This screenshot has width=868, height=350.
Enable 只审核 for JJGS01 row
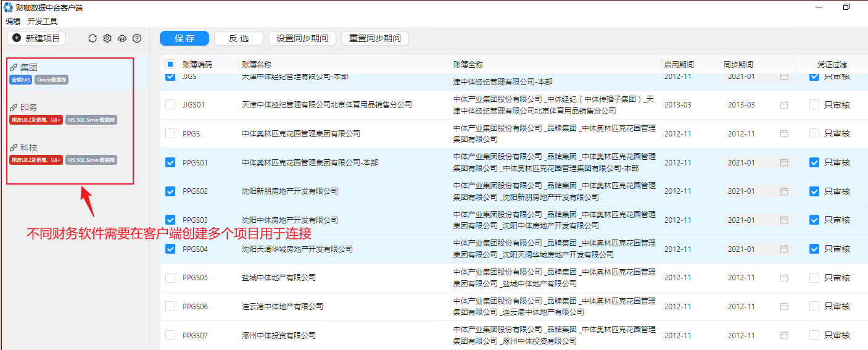[814, 105]
